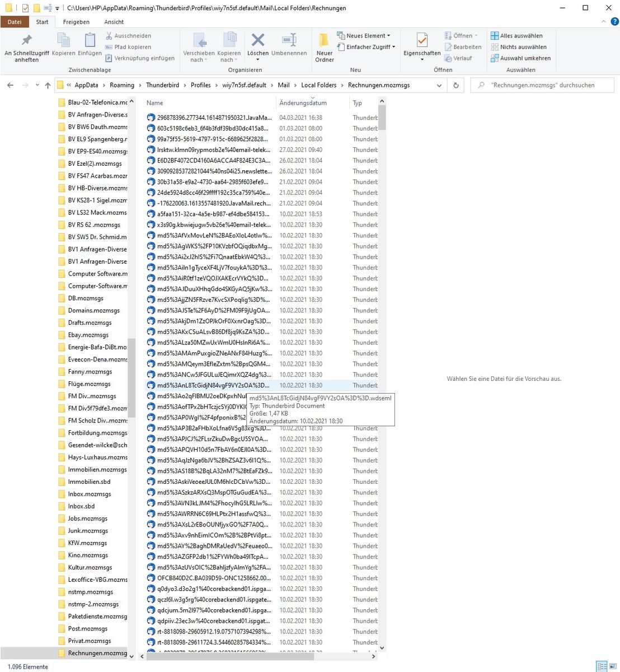Open Quick Access Toolbar customize dropdown
The image size is (620, 672).
click(58, 8)
